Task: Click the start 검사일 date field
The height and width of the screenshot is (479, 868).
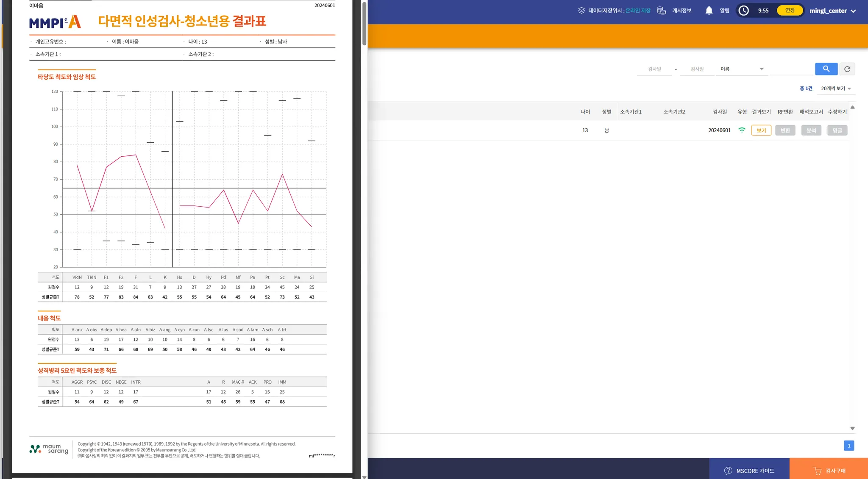Action: (654, 69)
